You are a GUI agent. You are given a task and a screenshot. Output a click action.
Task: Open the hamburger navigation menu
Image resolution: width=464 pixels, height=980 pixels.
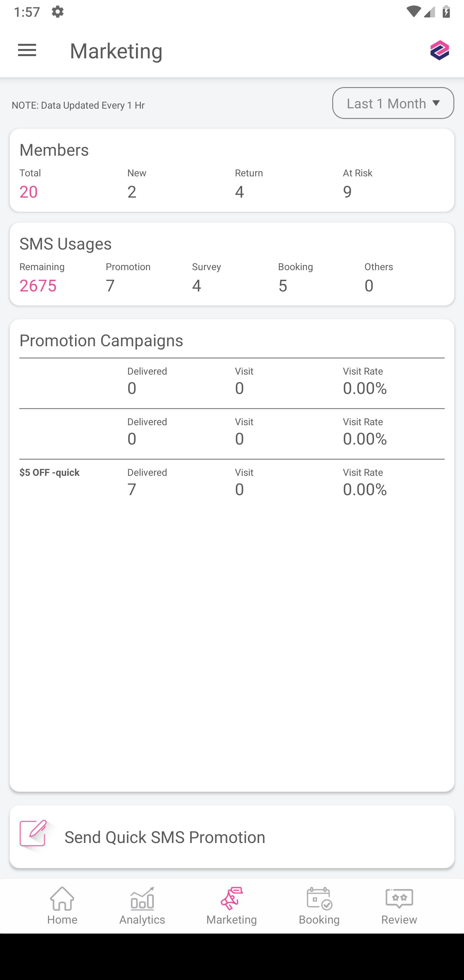pos(27,51)
